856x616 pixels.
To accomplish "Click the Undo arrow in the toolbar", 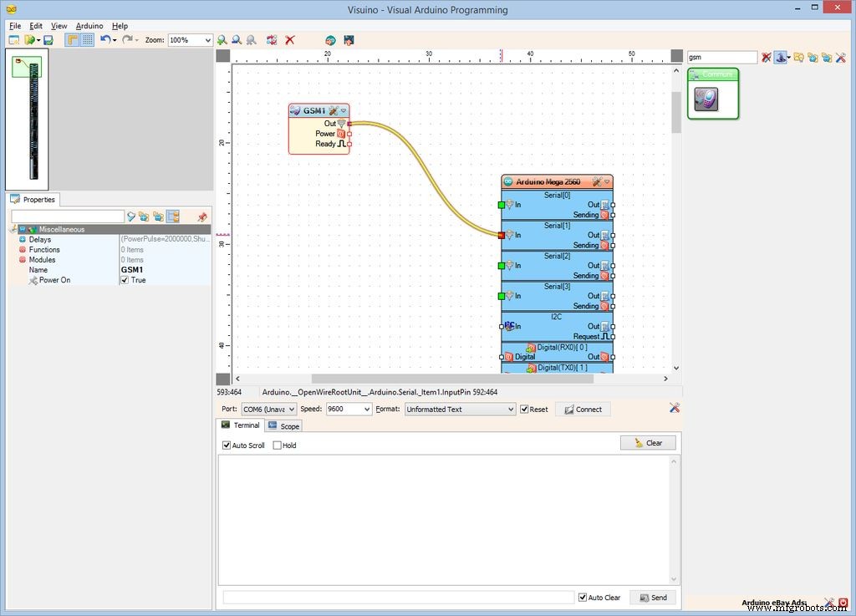I will [x=104, y=40].
